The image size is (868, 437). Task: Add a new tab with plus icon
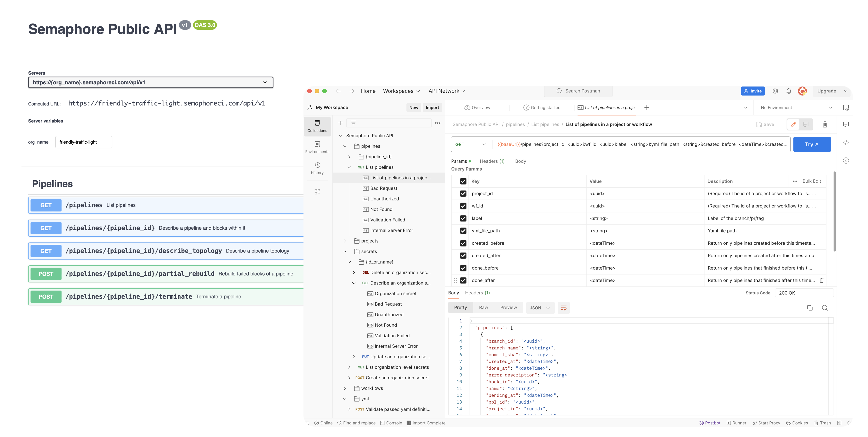click(646, 108)
